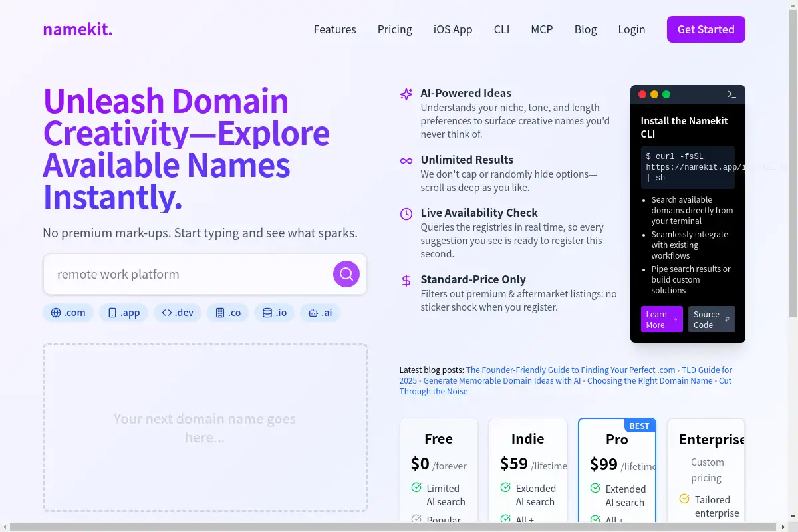The image size is (798, 532).
Task: Click the $99 lifetime price
Action: [x=623, y=465]
